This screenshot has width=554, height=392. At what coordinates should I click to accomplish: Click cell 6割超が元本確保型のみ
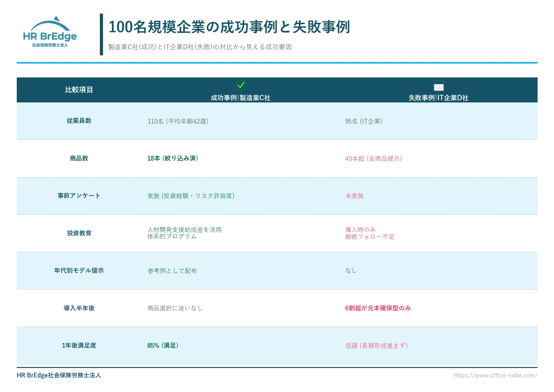378,308
